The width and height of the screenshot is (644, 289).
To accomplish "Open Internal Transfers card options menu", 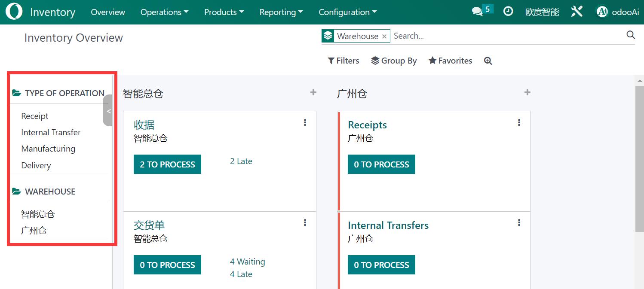I will click(x=519, y=222).
